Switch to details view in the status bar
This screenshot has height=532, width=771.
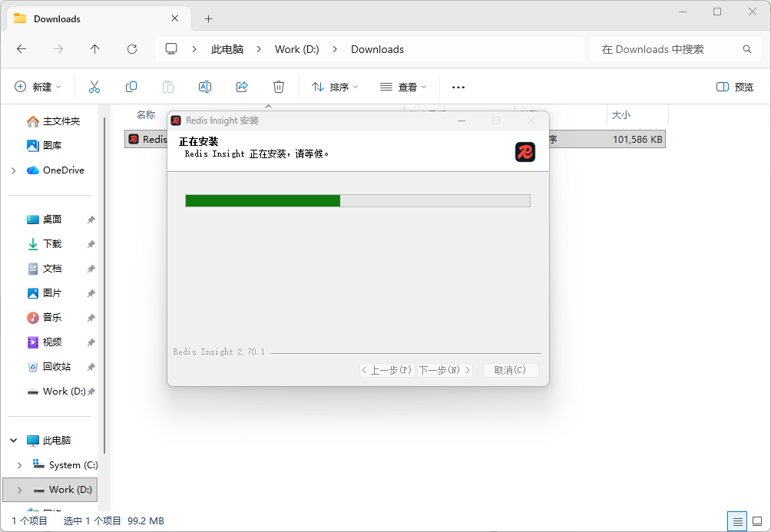(x=736, y=520)
